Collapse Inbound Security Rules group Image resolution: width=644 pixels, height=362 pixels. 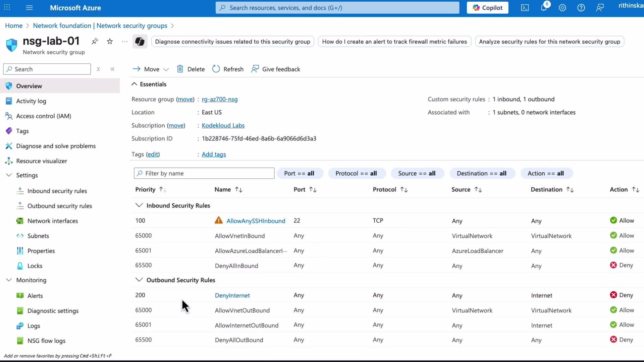click(139, 205)
